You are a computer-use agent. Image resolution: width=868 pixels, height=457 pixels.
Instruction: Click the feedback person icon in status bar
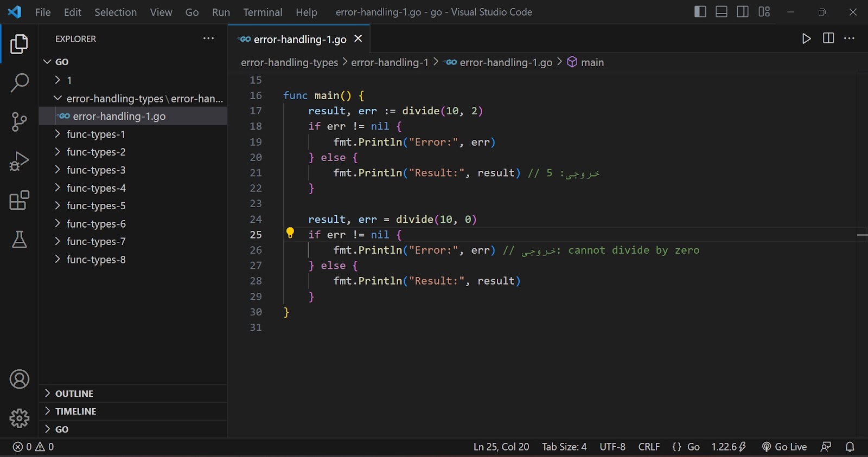click(826, 447)
